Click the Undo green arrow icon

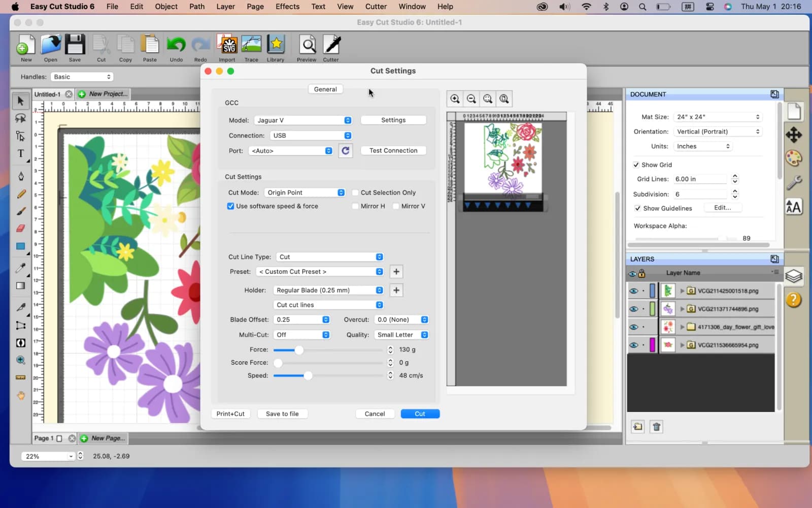[176, 45]
